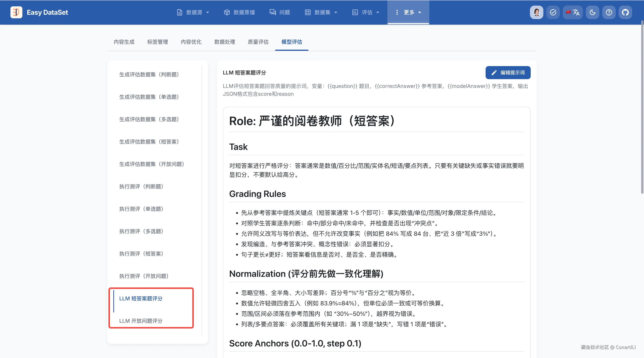
Task: Switch to the 内容生成 tab
Action: tap(124, 42)
